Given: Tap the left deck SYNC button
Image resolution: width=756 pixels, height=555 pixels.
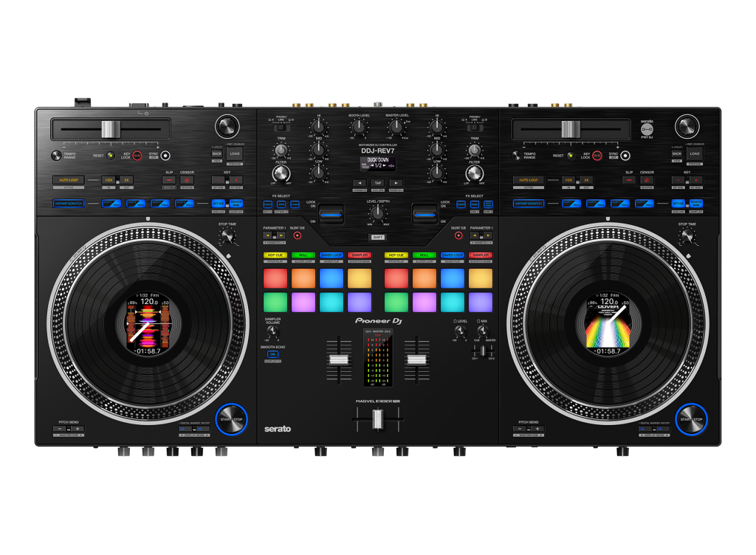Looking at the screenshot, I should [x=165, y=156].
